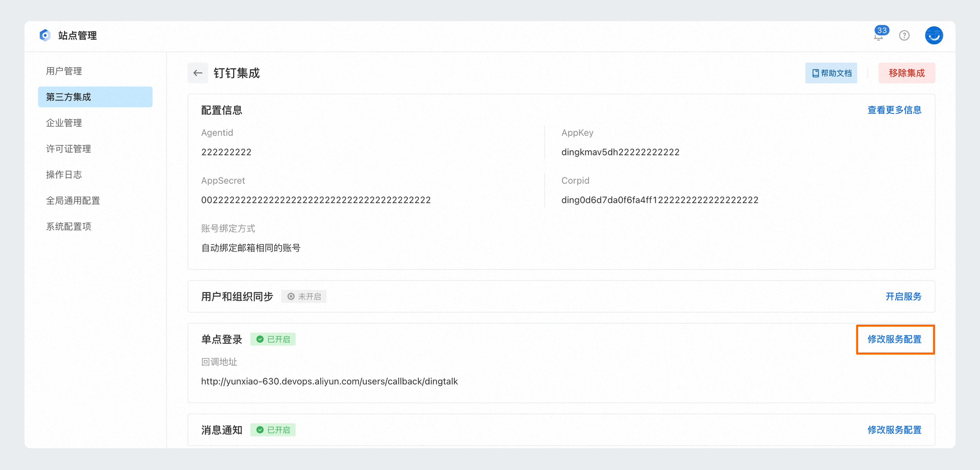Click the AppKey field label

pos(577,132)
